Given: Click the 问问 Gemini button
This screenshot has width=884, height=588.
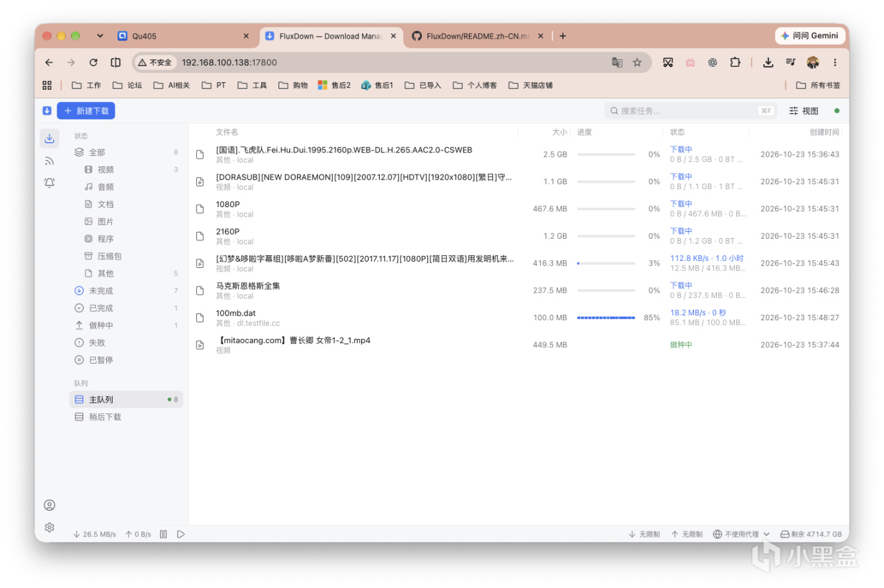Looking at the screenshot, I should click(x=809, y=36).
